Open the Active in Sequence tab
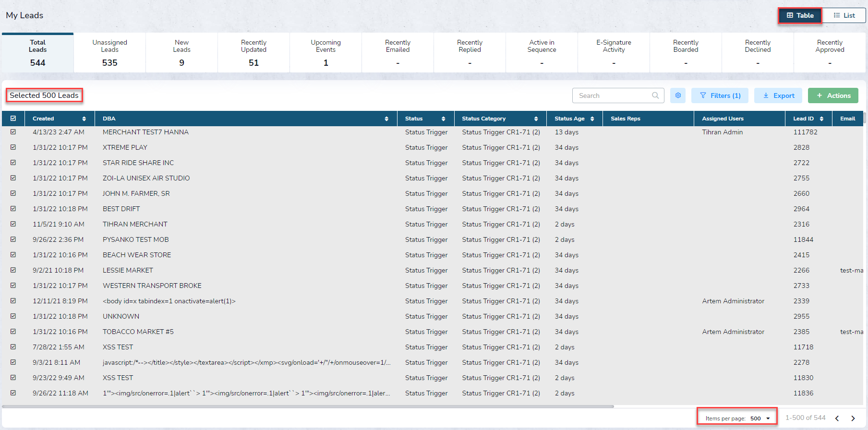The height and width of the screenshot is (430, 868). [x=542, y=53]
